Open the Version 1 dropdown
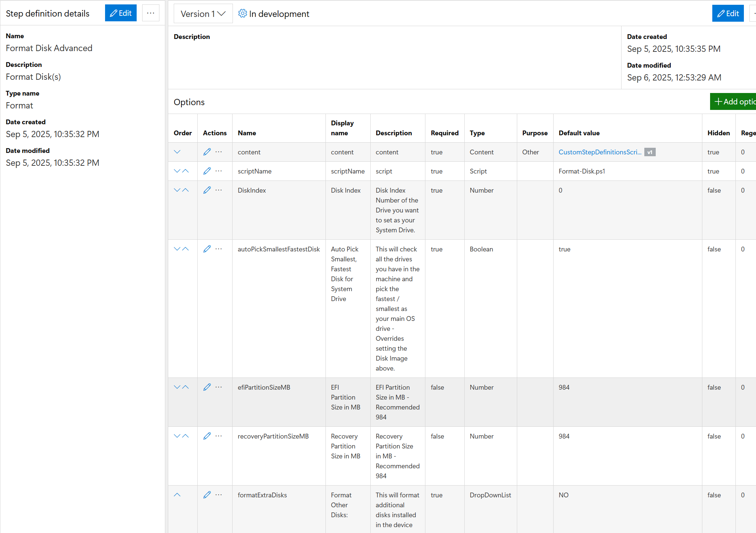 [x=203, y=14]
